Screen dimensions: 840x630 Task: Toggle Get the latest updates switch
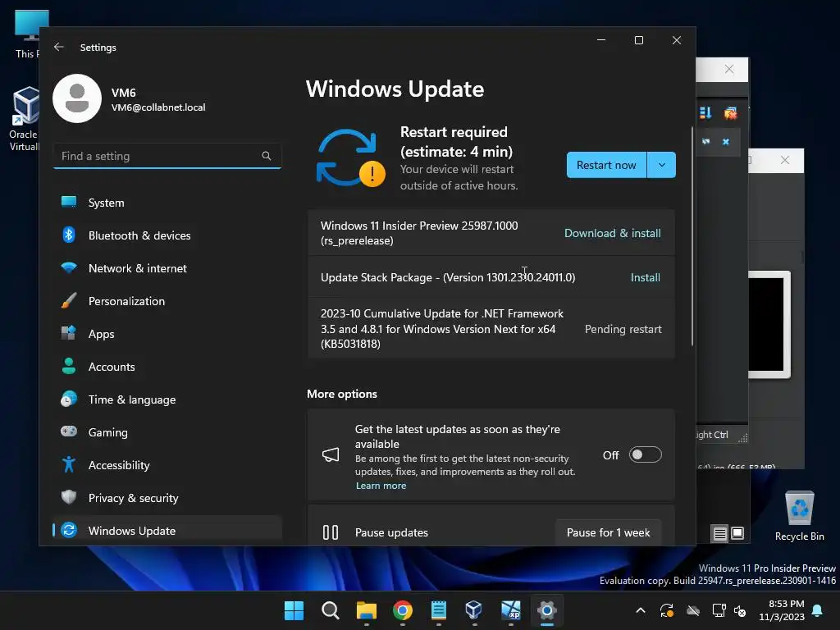[x=645, y=454]
